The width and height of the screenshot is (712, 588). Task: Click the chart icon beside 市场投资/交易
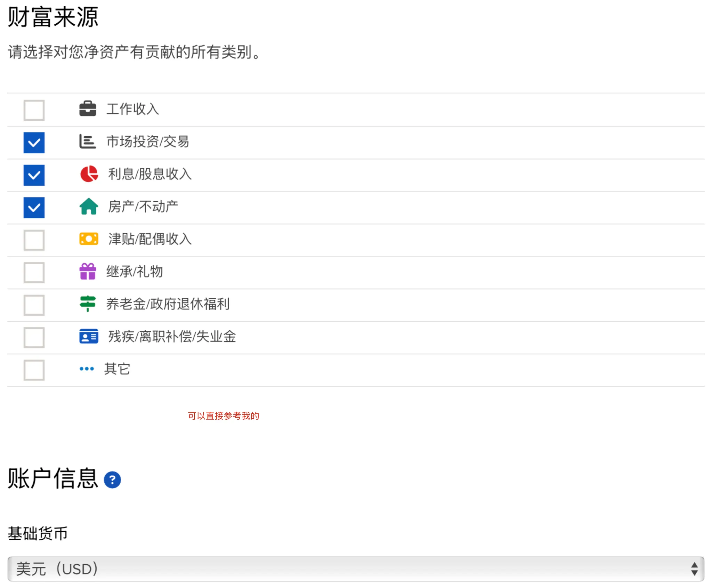coord(88,142)
